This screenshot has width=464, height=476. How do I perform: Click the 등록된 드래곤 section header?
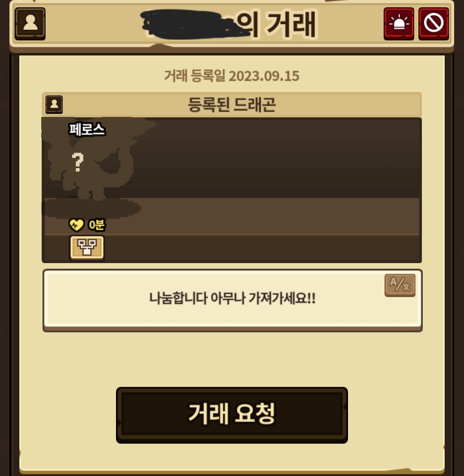point(232,105)
